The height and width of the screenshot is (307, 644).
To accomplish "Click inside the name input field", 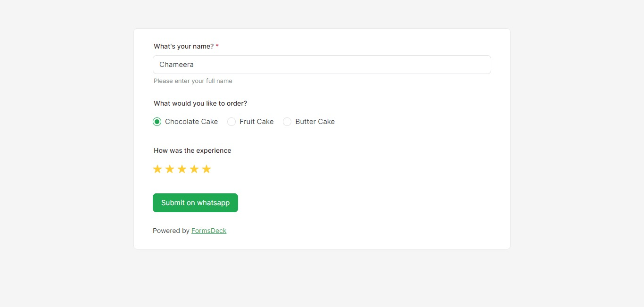I will pyautogui.click(x=322, y=64).
